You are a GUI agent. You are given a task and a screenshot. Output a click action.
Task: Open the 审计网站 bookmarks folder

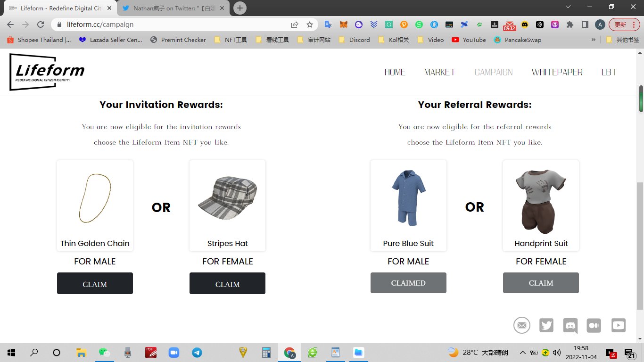point(314,40)
